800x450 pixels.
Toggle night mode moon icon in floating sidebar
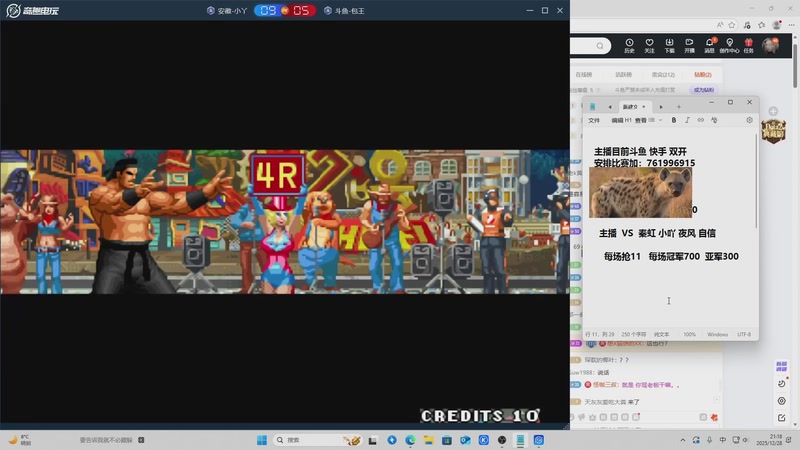pos(782,384)
